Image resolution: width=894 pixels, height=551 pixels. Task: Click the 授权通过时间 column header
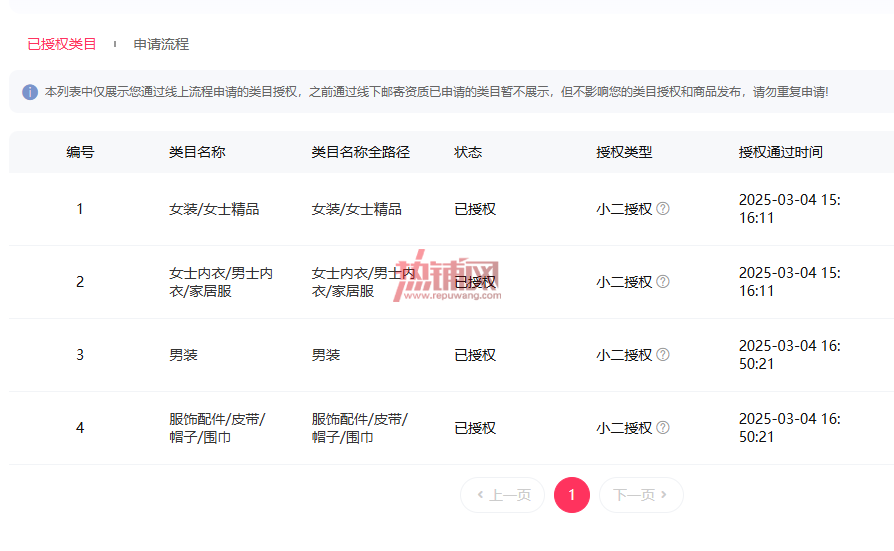781,152
